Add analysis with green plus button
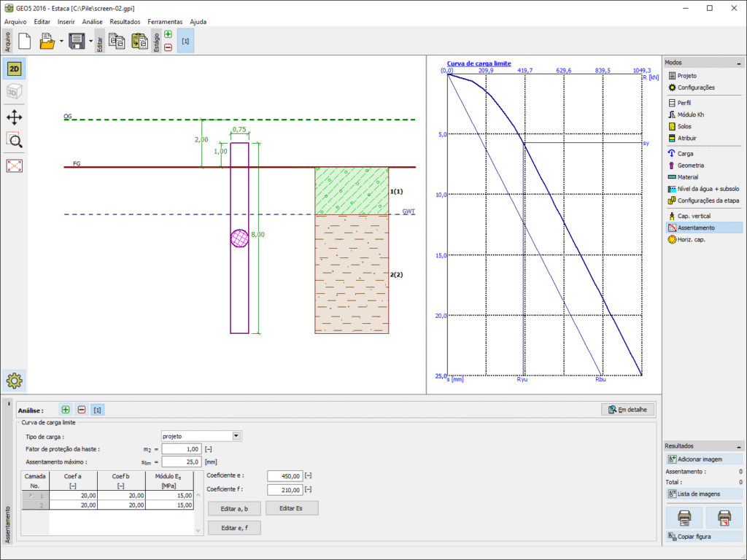 pyautogui.click(x=66, y=410)
